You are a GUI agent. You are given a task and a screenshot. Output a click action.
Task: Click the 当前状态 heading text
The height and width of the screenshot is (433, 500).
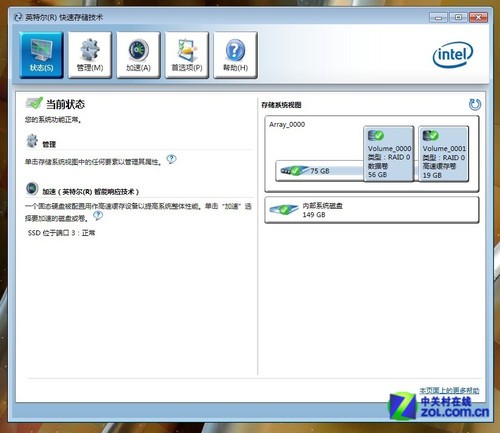pyautogui.click(x=65, y=104)
